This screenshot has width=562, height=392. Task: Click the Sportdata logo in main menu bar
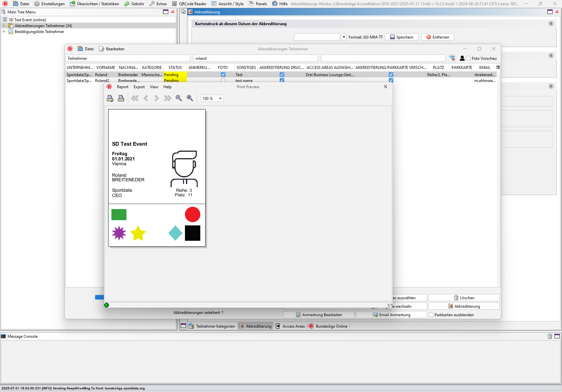point(5,4)
